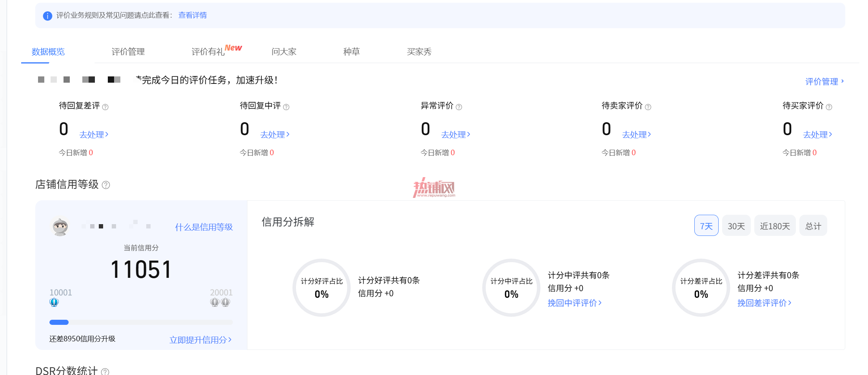This screenshot has height=375, width=868.
Task: Switch to the 买家秀 tab
Action: tap(419, 51)
